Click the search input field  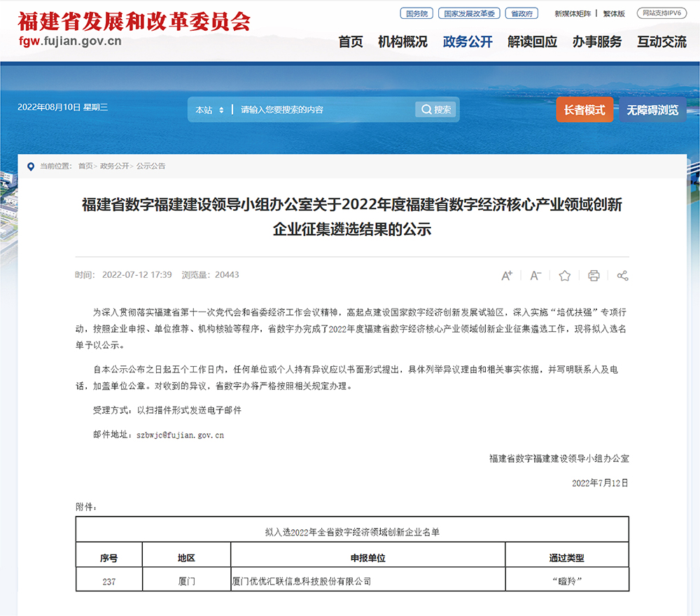coord(325,110)
